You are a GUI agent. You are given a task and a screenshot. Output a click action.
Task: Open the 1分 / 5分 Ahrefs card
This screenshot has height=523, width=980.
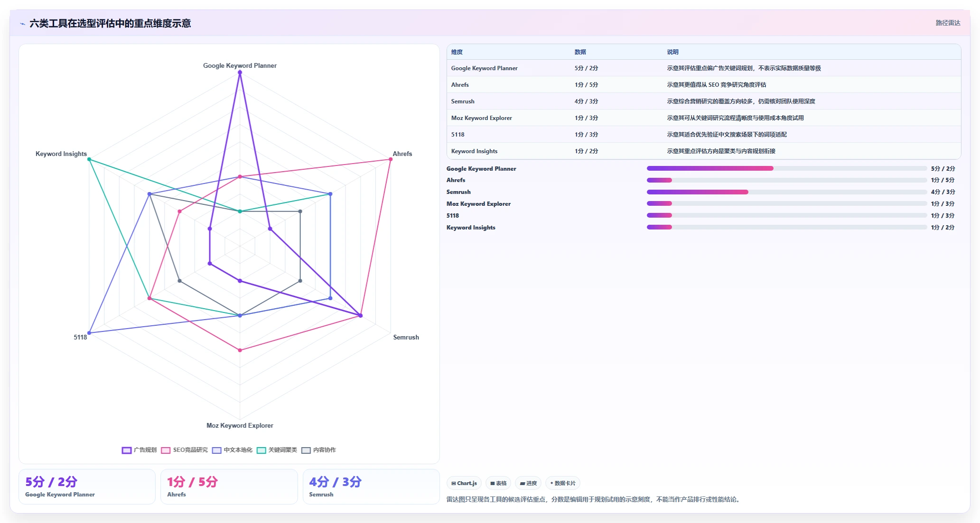tap(229, 486)
